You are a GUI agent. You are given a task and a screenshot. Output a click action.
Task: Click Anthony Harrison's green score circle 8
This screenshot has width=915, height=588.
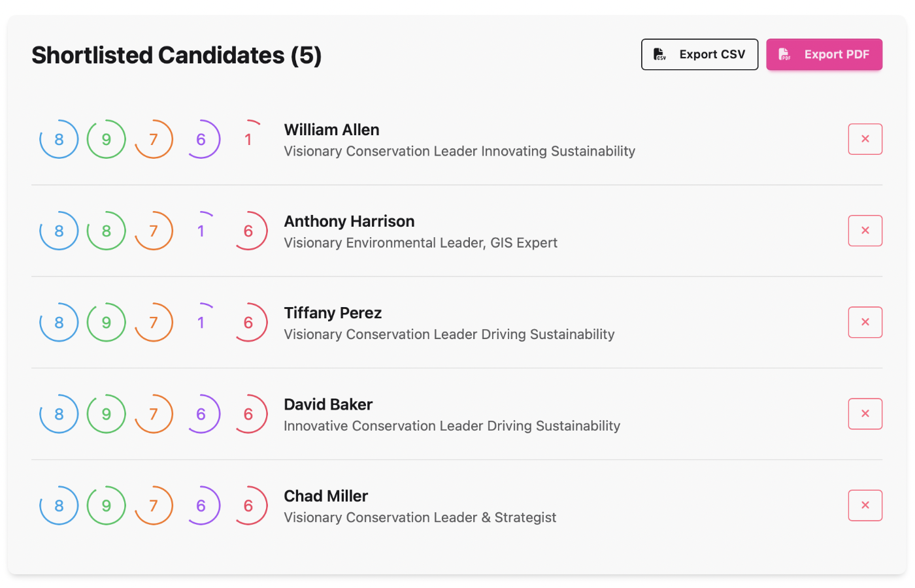point(107,231)
